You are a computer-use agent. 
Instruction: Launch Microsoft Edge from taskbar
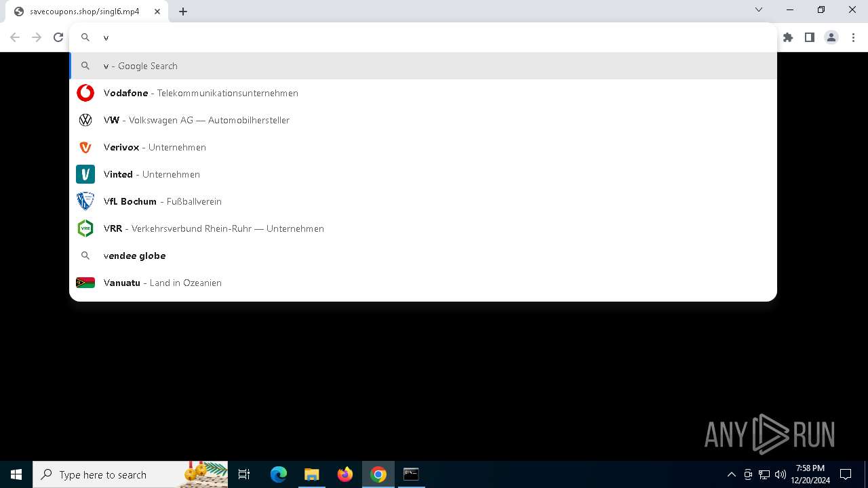pyautogui.click(x=279, y=474)
